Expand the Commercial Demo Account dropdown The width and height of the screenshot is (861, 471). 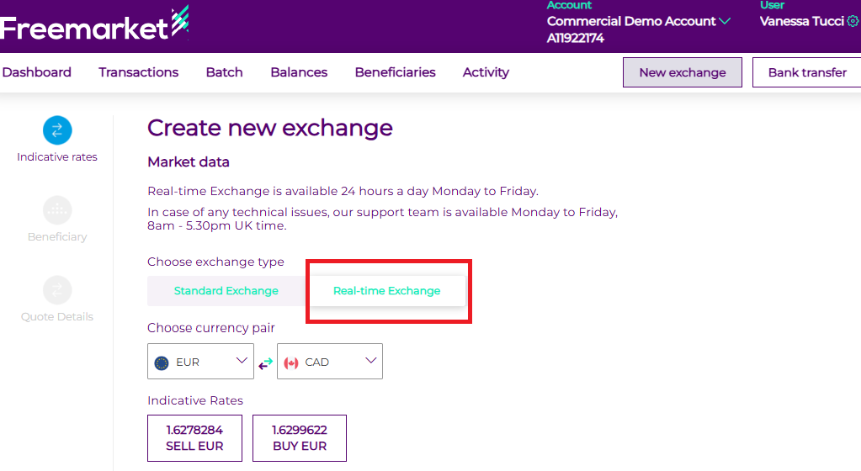[x=725, y=21]
